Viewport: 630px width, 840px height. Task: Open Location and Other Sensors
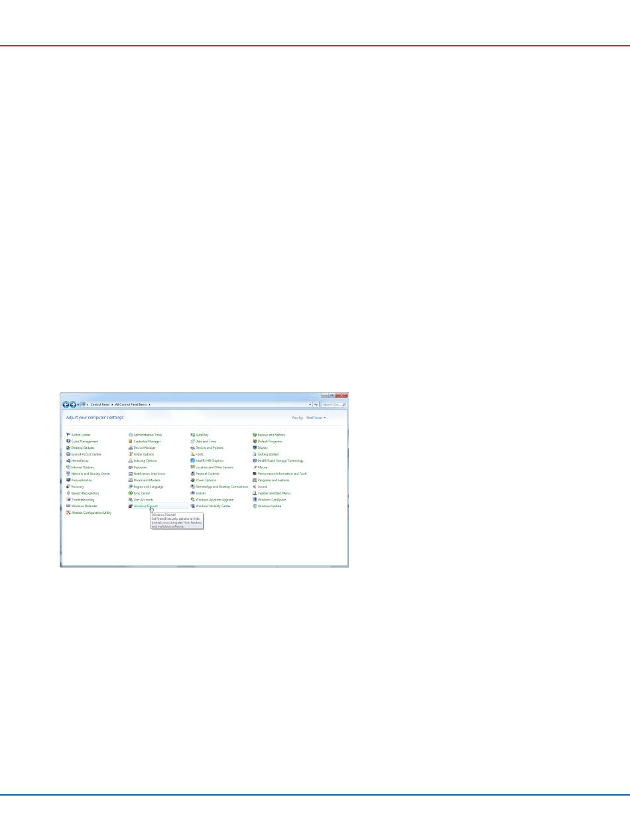(212, 467)
